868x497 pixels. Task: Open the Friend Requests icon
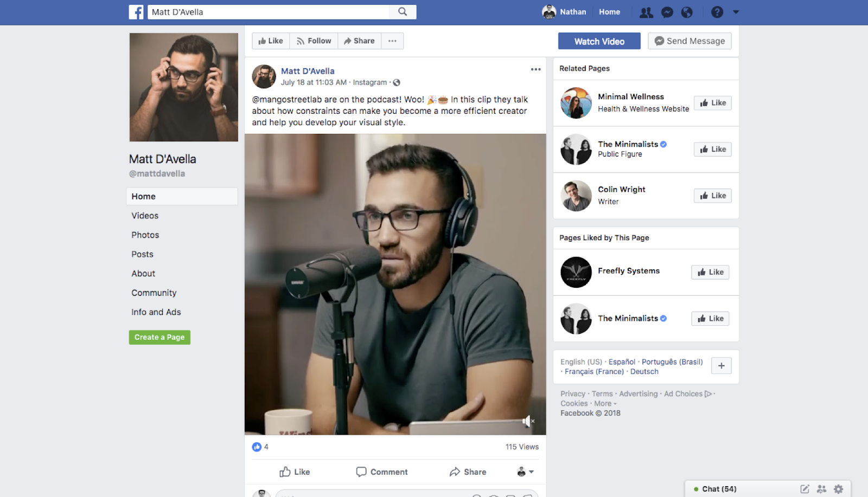tap(646, 12)
